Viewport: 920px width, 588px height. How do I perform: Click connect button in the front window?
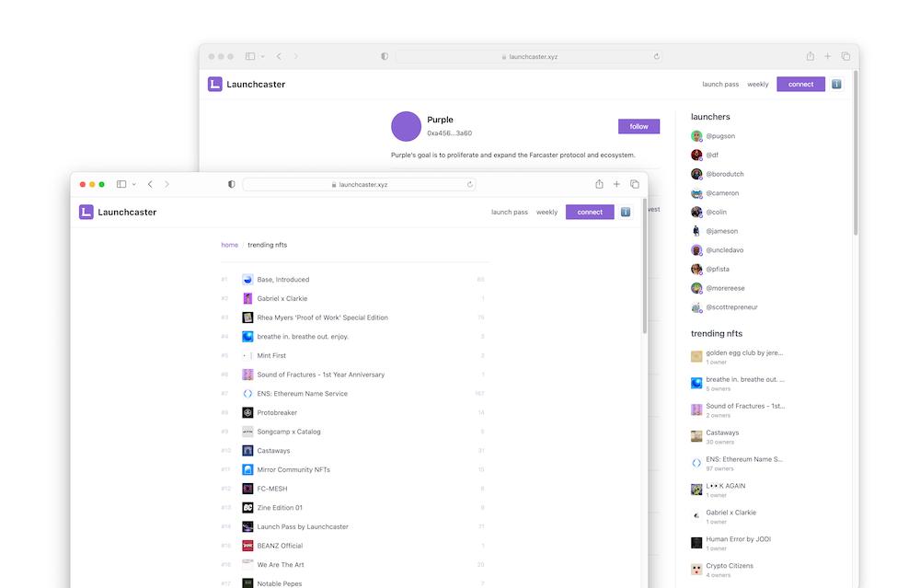pyautogui.click(x=590, y=212)
